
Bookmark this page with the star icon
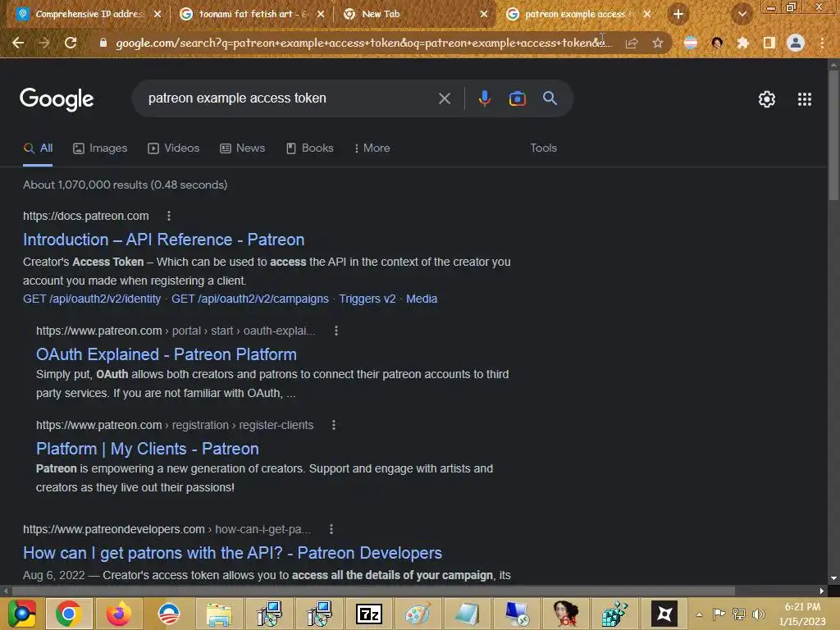point(658,43)
